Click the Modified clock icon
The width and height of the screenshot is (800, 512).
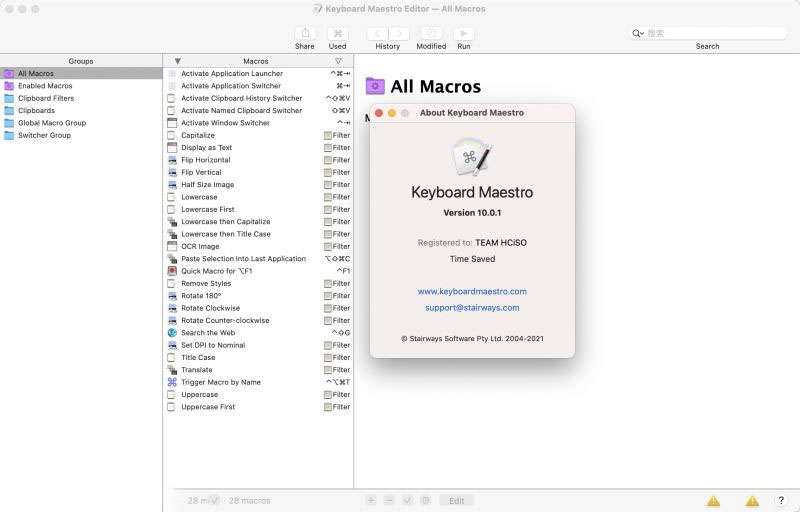pos(431,34)
